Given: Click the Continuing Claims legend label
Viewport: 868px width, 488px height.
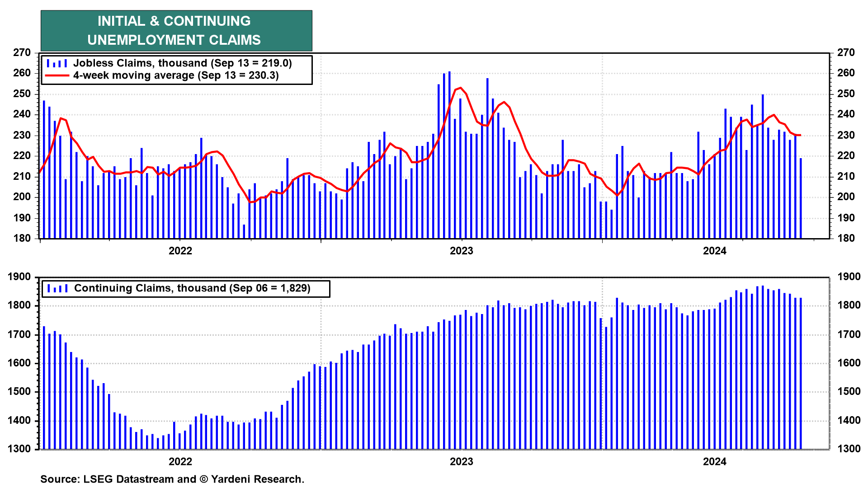Looking at the screenshot, I should 192,288.
